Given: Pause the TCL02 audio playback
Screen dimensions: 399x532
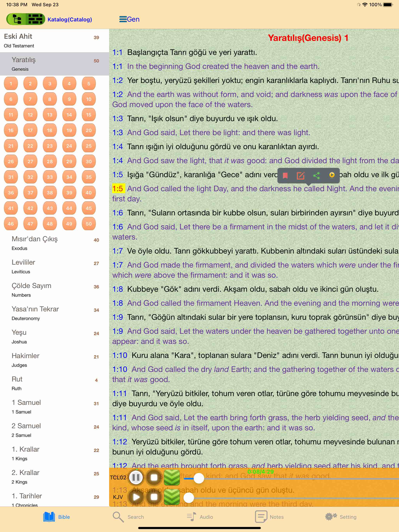Looking at the screenshot, I should tap(136, 477).
